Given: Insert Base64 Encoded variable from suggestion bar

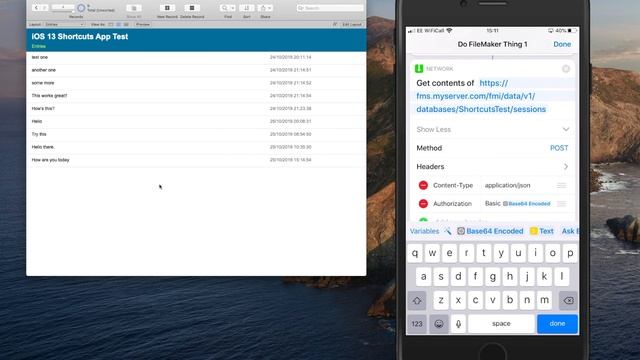Looking at the screenshot, I should (490, 231).
